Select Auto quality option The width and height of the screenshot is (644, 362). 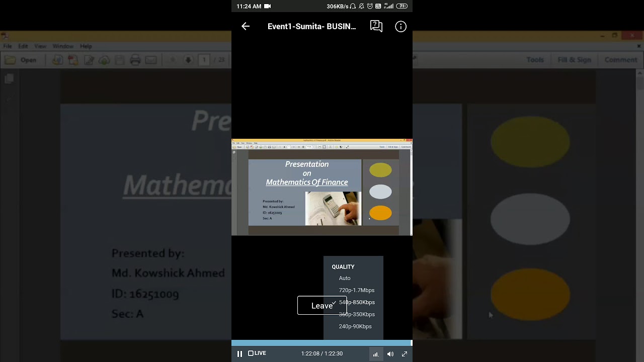tap(345, 278)
